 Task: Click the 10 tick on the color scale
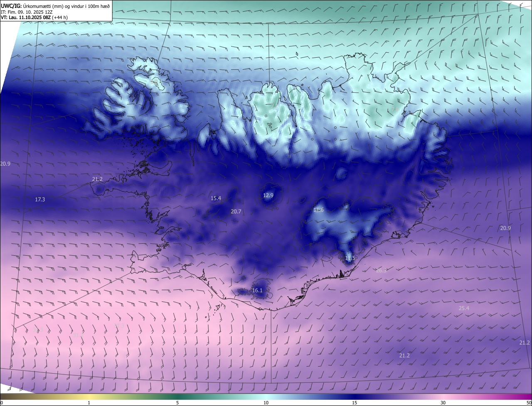tap(266, 403)
